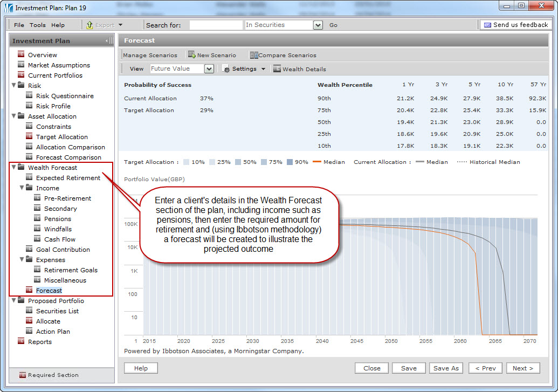Click the Compare Scenarios icon
Viewport: 558px width, 392px height.
pos(253,55)
